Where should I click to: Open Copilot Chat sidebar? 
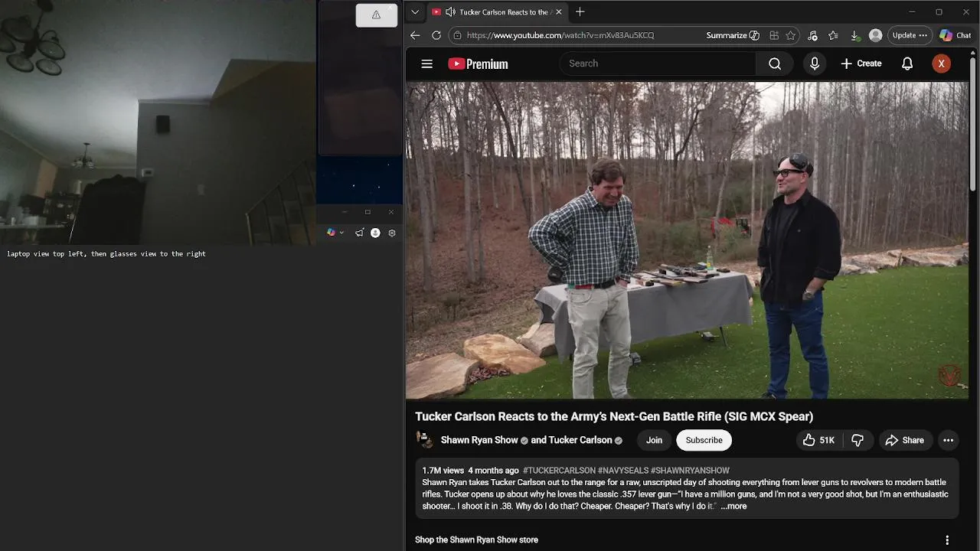[955, 35]
